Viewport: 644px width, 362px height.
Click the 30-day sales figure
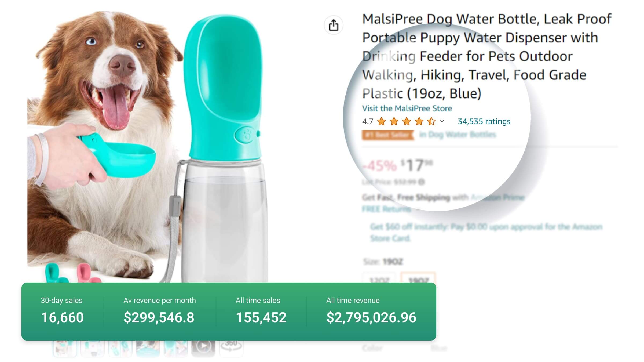click(62, 317)
